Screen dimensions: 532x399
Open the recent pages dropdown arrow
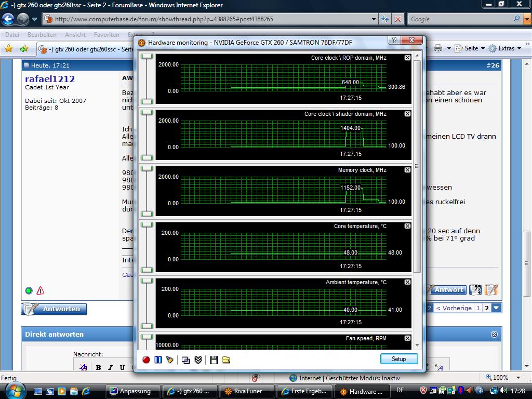click(34, 19)
